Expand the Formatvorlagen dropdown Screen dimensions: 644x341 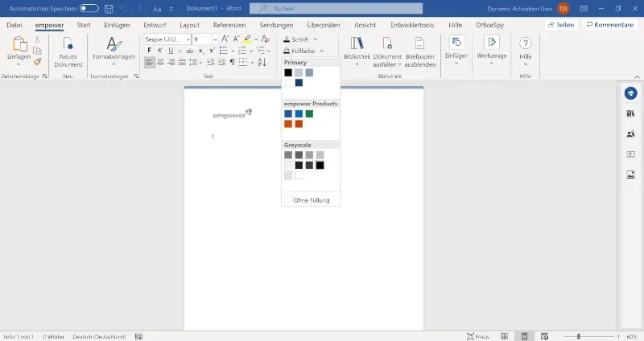pos(113,64)
